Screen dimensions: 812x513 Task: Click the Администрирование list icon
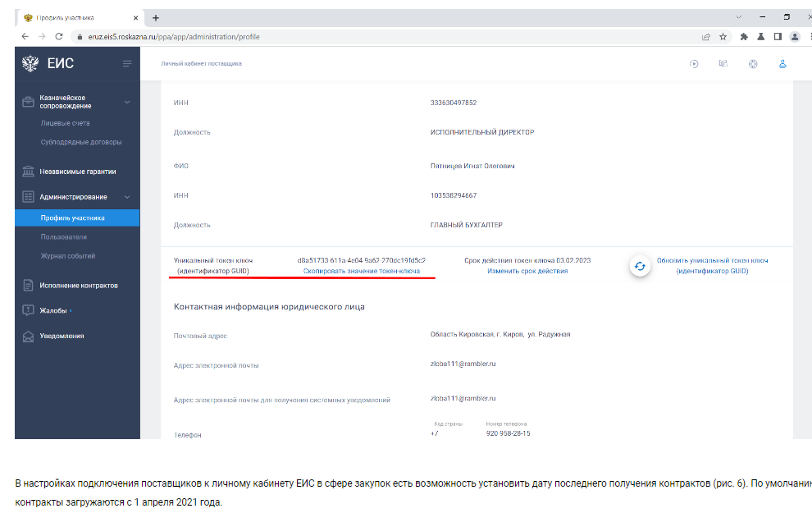pyautogui.click(x=29, y=197)
